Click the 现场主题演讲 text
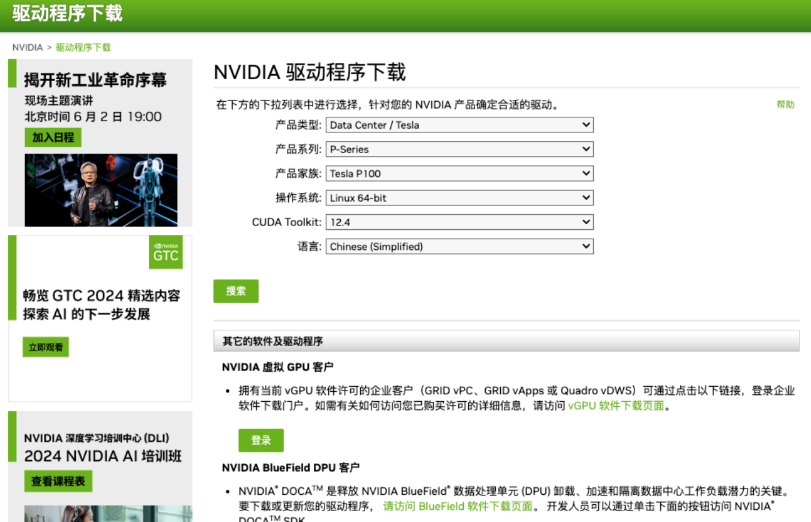The width and height of the screenshot is (811, 522). click(59, 101)
